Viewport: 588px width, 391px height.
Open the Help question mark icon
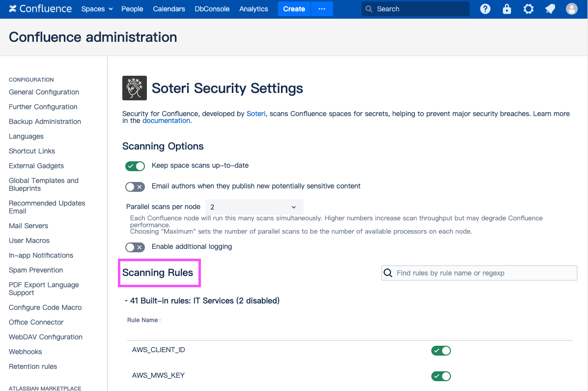[x=485, y=9]
